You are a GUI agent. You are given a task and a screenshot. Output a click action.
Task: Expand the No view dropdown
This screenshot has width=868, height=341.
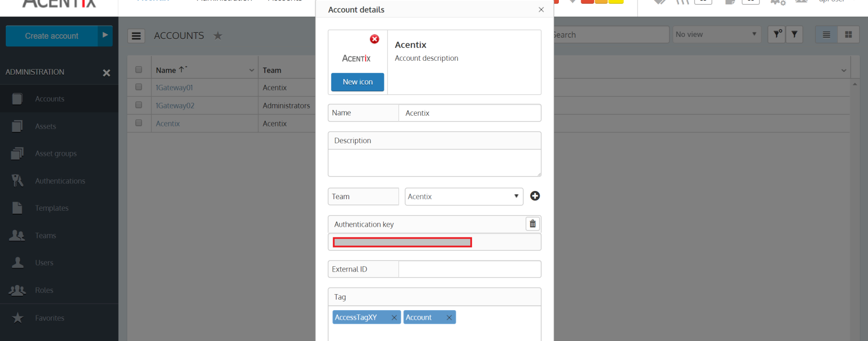pos(716,35)
